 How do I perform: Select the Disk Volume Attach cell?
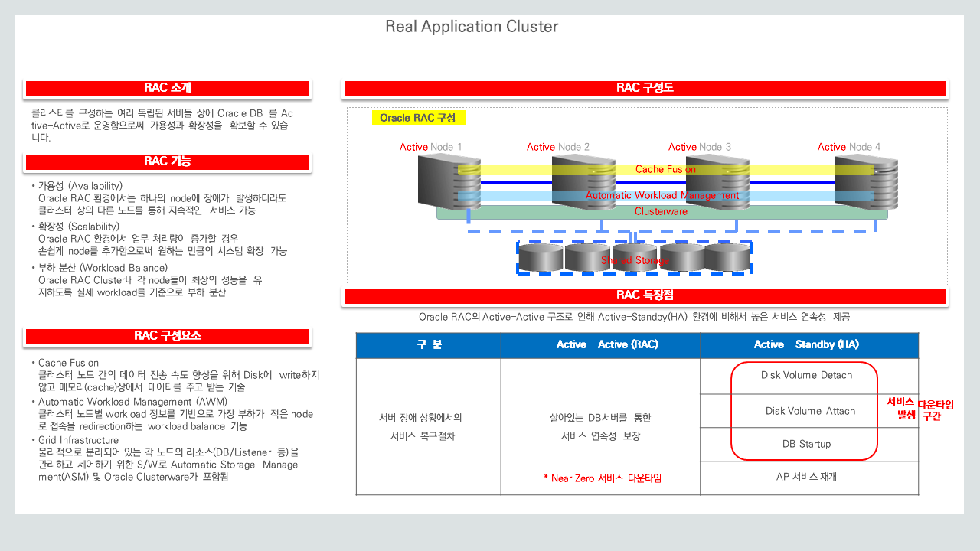click(x=809, y=411)
